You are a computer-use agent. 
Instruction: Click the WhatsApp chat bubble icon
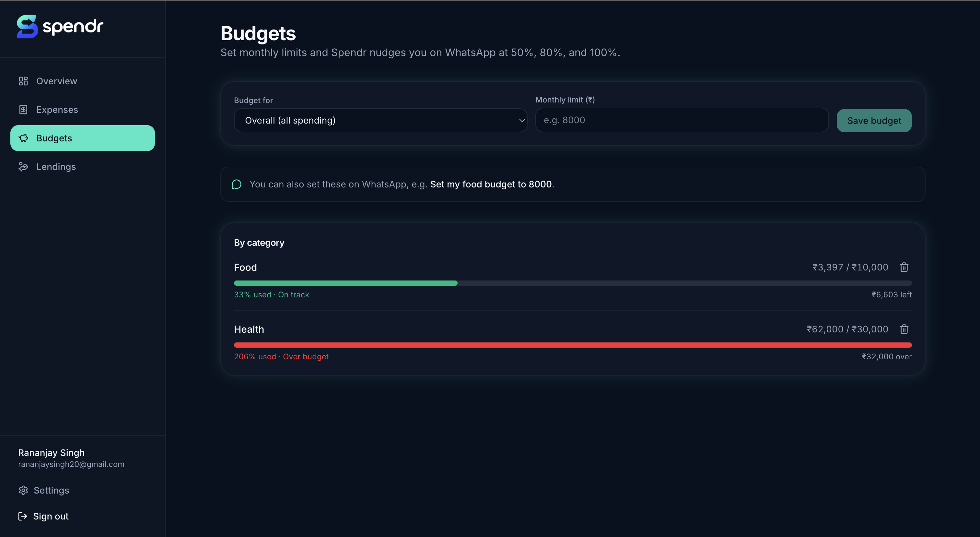click(x=237, y=184)
